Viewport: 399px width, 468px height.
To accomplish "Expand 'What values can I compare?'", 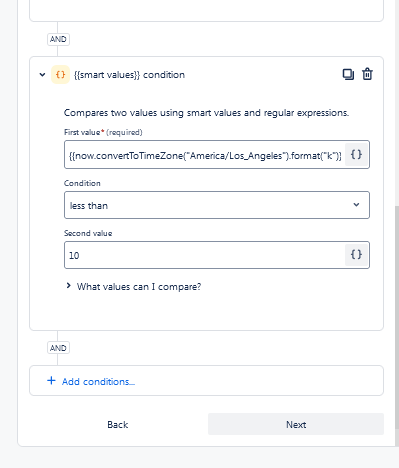I will coord(68,286).
